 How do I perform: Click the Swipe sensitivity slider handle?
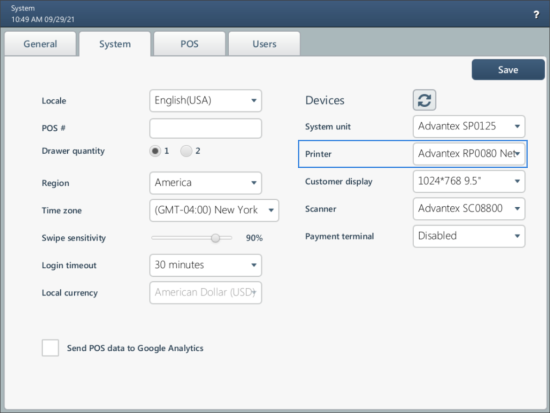tap(215, 238)
